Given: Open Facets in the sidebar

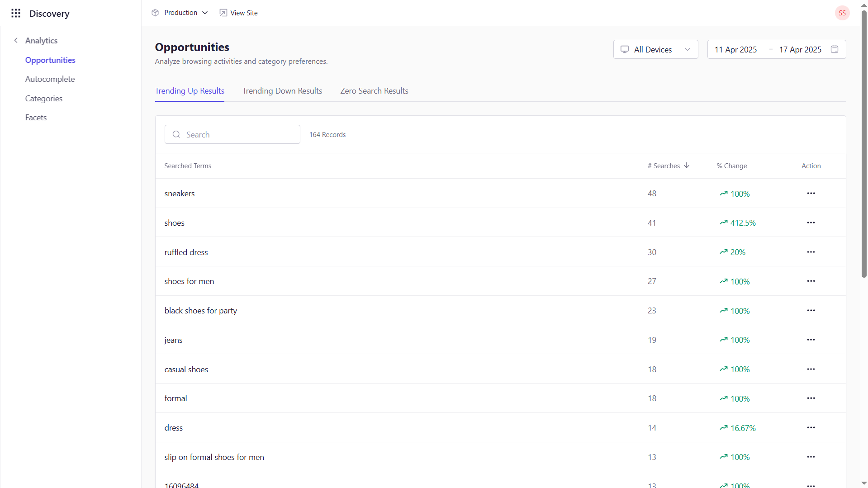Looking at the screenshot, I should pyautogui.click(x=36, y=118).
